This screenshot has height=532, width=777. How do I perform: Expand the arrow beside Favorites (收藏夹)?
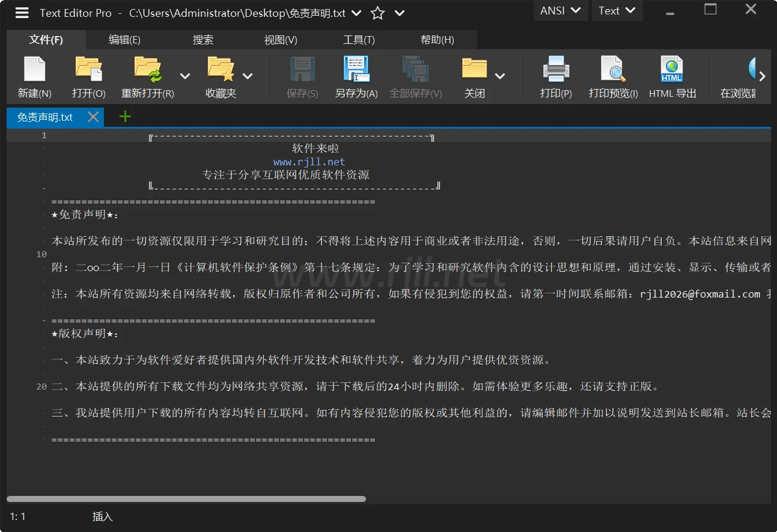(x=248, y=76)
